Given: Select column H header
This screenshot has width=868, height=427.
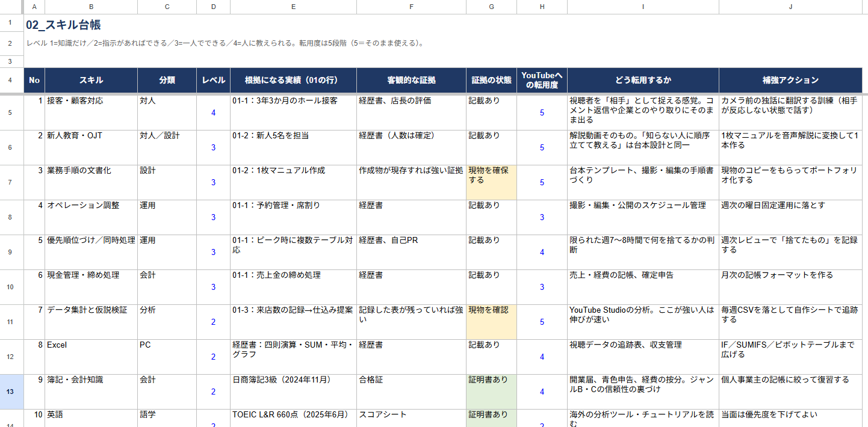Looking at the screenshot, I should coord(542,7).
